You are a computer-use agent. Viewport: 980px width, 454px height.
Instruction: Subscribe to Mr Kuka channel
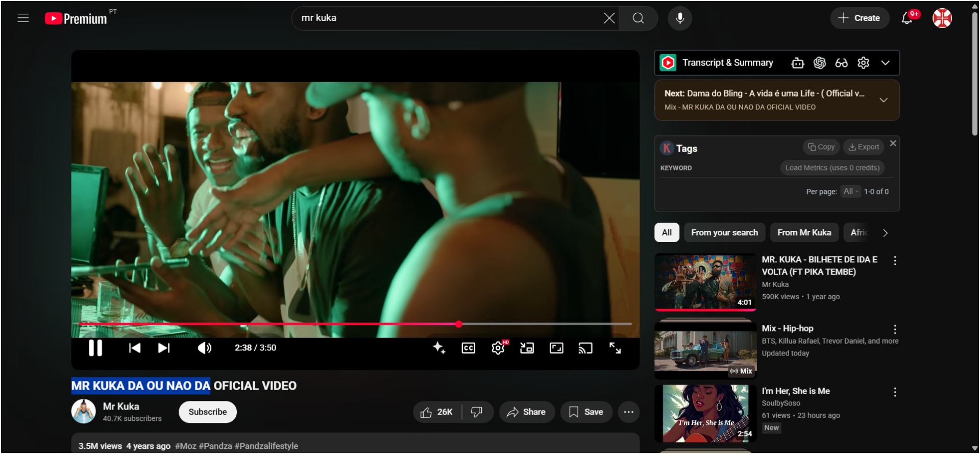click(208, 412)
